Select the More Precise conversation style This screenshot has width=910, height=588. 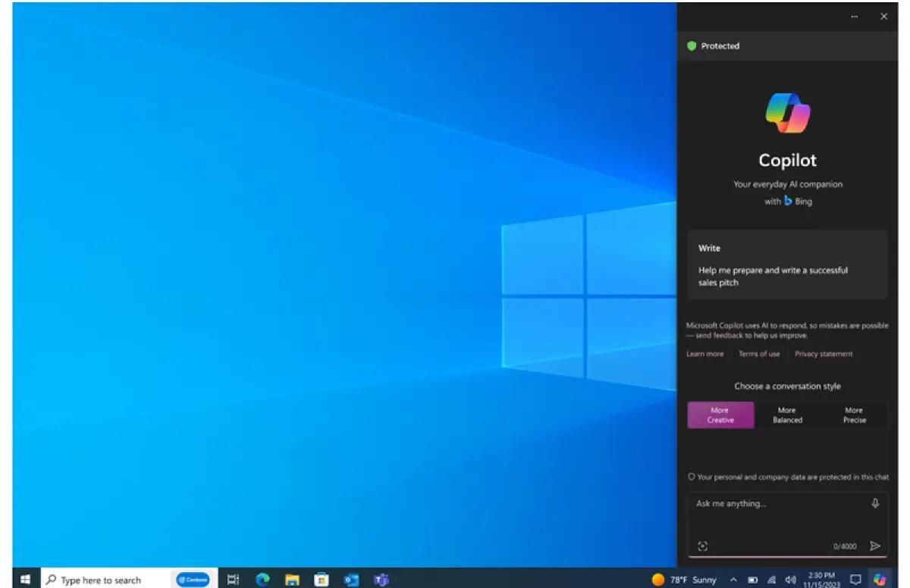[x=854, y=415]
